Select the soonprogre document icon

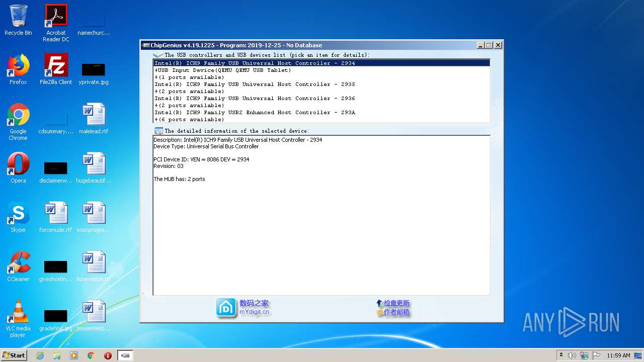click(94, 217)
